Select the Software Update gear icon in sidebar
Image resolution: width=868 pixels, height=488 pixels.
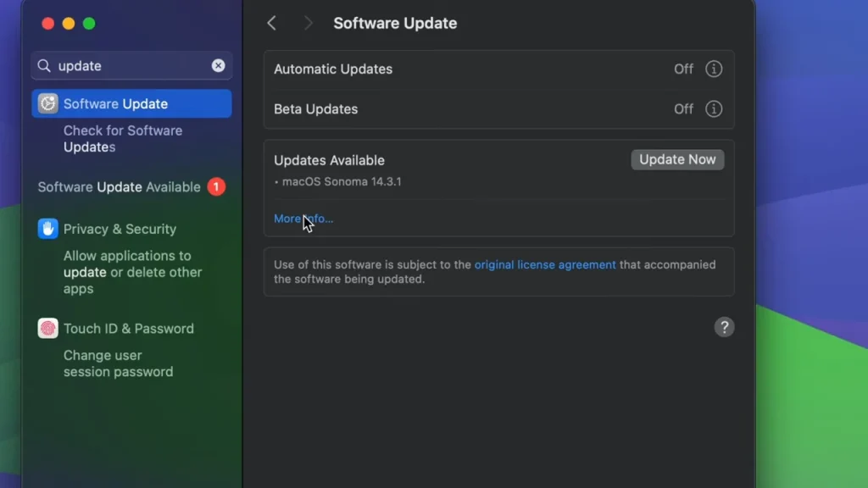(x=50, y=103)
